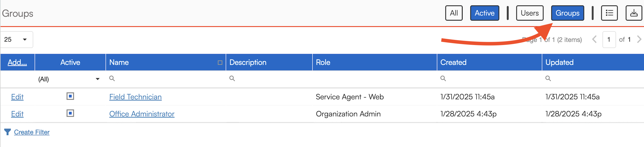Click search icon in Name filter
Screen dimensions: 644x147
(x=112, y=78)
